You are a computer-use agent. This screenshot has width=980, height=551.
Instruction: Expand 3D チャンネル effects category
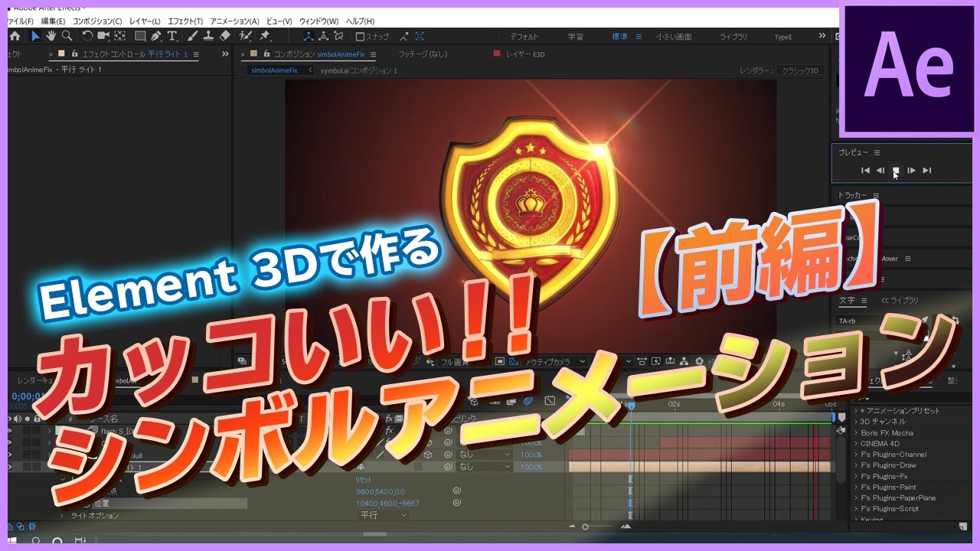pyautogui.click(x=856, y=422)
